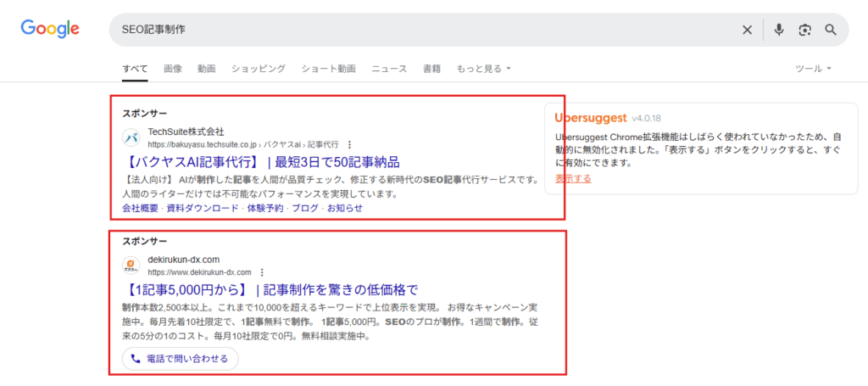Click the スポンサー label above dekirukun ad
The width and height of the screenshot is (868, 386).
pyautogui.click(x=144, y=241)
